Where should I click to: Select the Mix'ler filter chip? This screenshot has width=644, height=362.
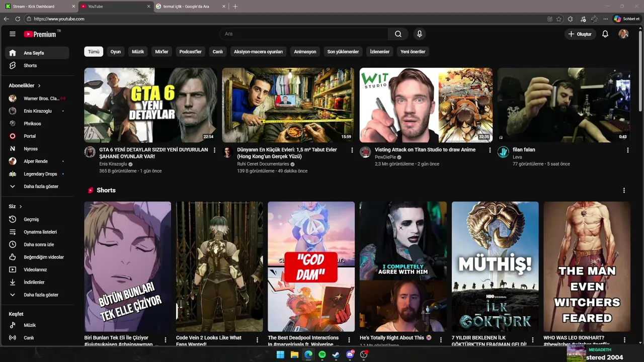pos(162,52)
